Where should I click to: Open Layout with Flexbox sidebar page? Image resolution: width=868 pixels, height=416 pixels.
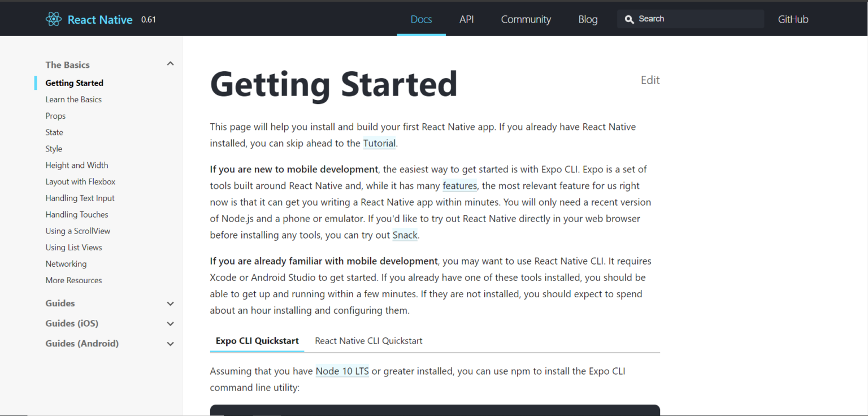80,181
